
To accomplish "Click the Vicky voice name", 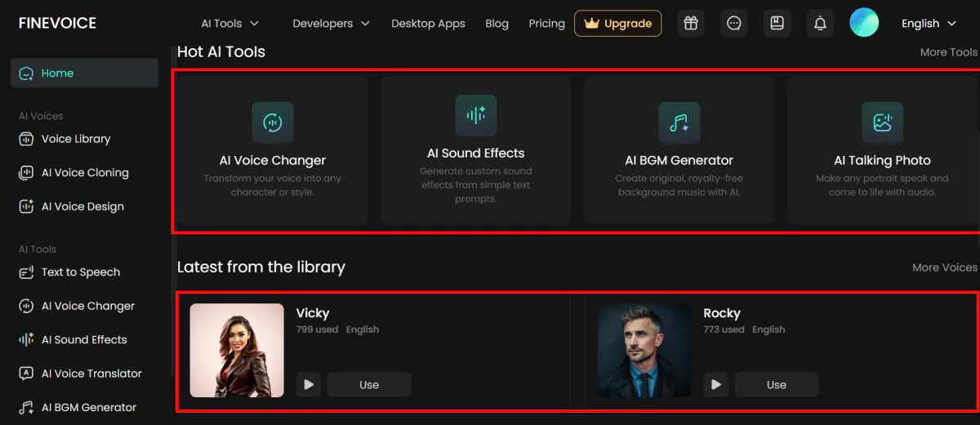I will 313,313.
